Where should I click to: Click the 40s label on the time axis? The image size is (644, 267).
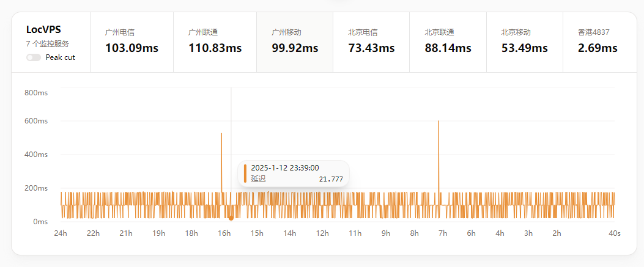coord(614,233)
